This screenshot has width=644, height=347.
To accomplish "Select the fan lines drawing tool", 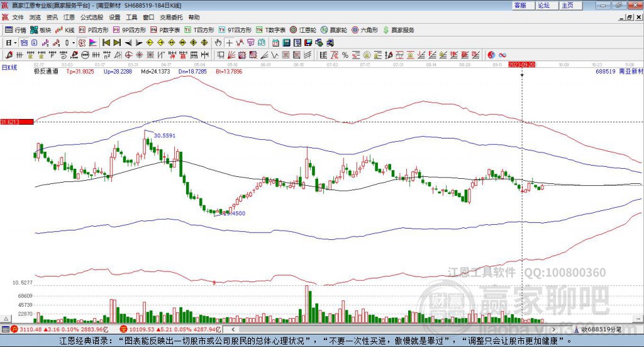I will tap(231, 55).
